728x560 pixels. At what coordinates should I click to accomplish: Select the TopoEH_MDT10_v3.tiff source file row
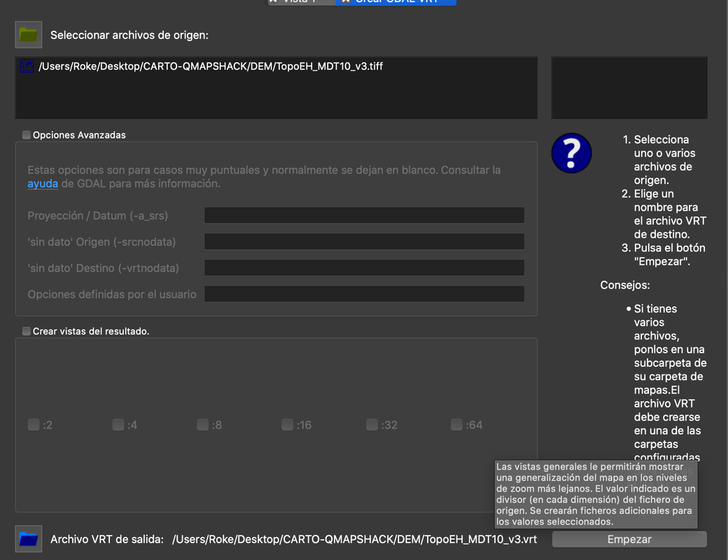276,66
